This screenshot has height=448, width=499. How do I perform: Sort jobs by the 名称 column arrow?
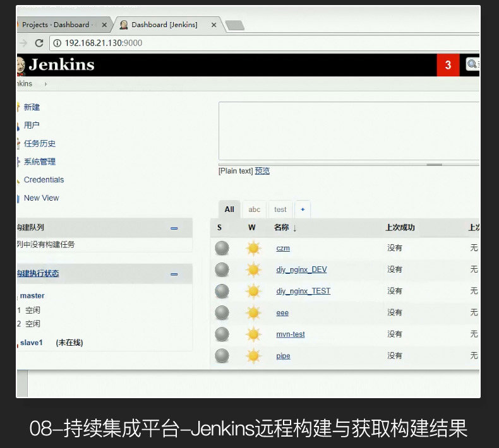pos(295,228)
